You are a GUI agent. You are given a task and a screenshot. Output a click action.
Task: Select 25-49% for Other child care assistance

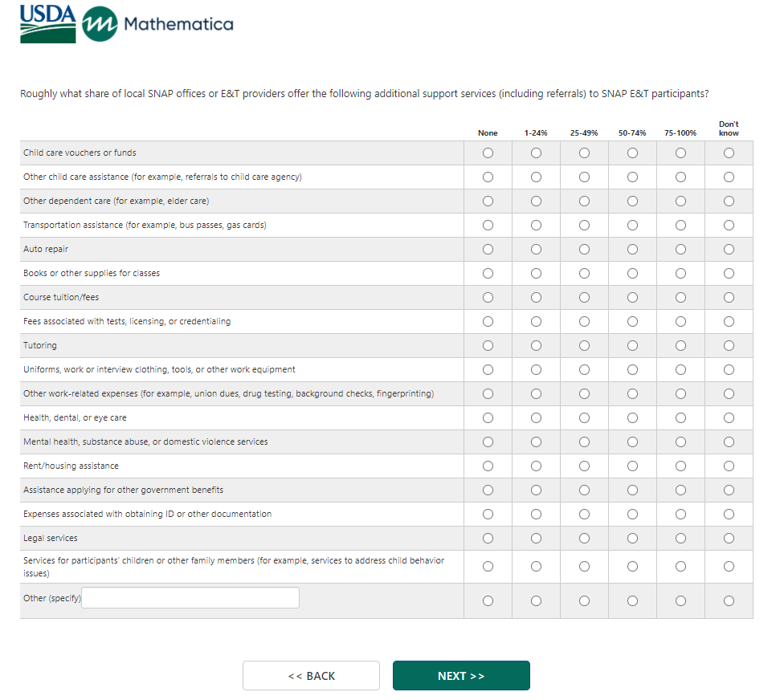tap(585, 177)
